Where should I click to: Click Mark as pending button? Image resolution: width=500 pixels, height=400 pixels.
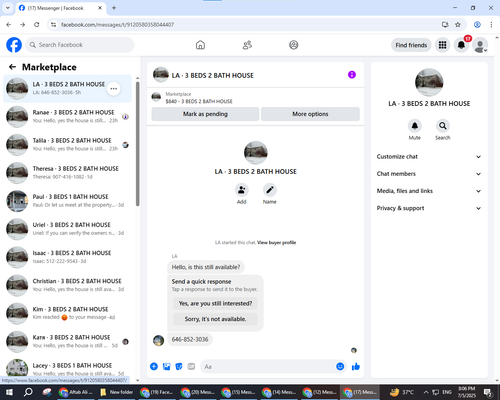click(205, 114)
